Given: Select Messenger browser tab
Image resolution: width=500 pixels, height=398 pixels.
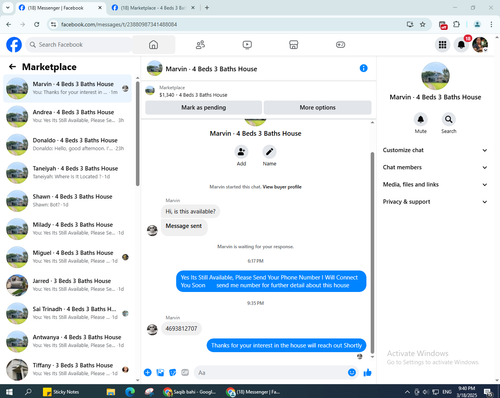Looking at the screenshot, I should point(60,8).
